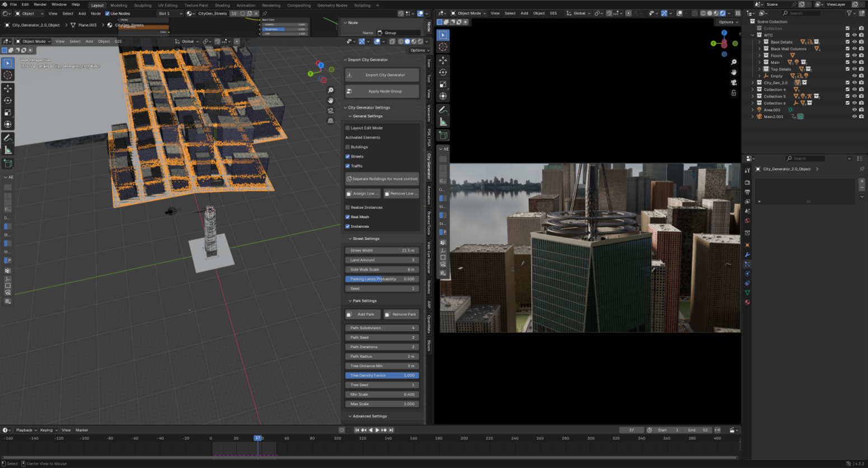The height and width of the screenshot is (468, 868).
Task: Jump to the end frame button
Action: click(391, 430)
